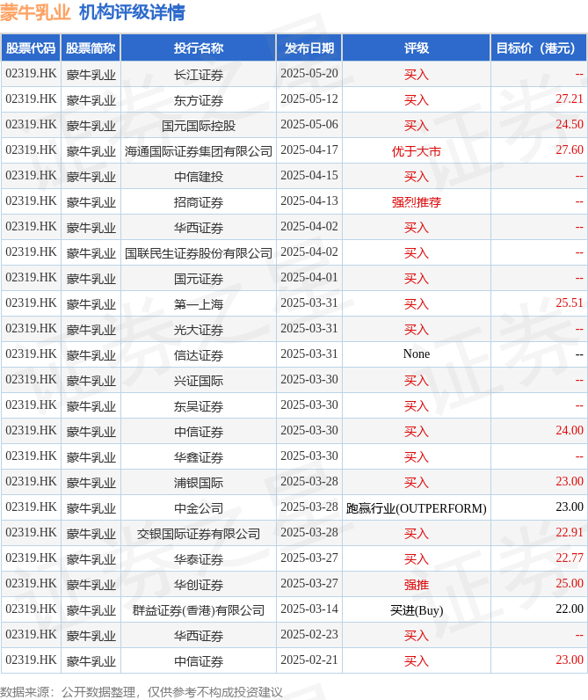This screenshot has width=588, height=700.
Task: Click the date 2025-04-15
Action: (x=309, y=175)
